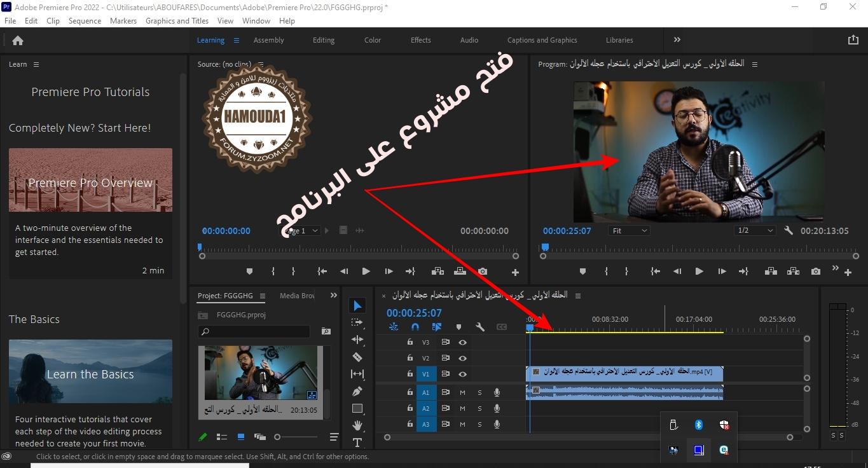Switch Project panel to list view
This screenshot has height=468, width=868.
(x=222, y=437)
